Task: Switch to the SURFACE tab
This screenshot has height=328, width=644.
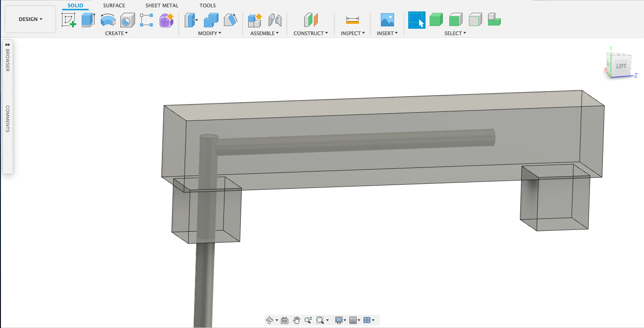Action: [x=114, y=5]
